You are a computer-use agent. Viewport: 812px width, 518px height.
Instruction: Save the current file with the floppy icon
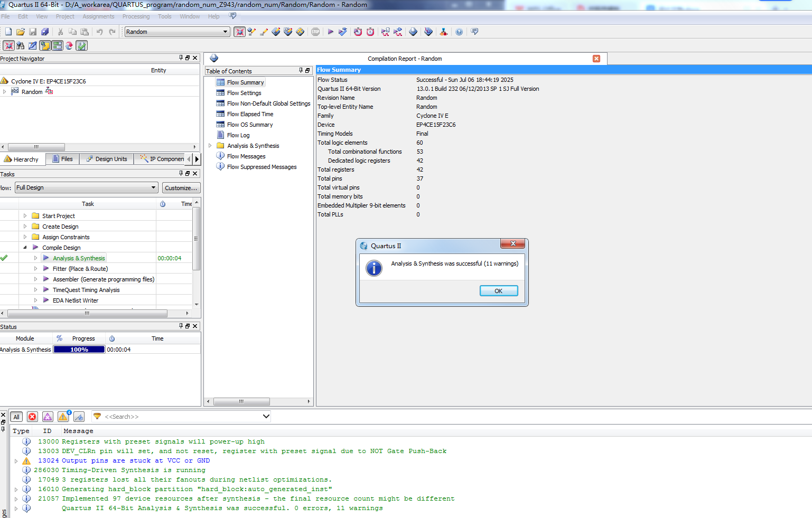tap(33, 32)
